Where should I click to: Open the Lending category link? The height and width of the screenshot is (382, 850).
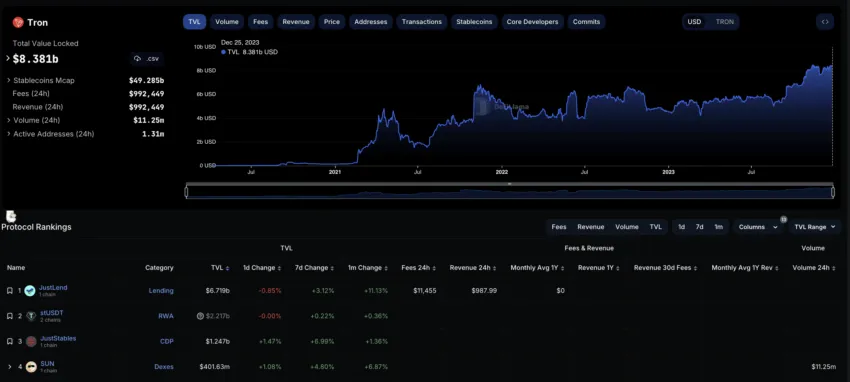[x=161, y=291]
